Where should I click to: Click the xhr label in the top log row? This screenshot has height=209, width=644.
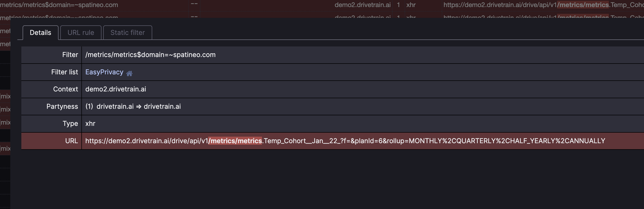411,4
